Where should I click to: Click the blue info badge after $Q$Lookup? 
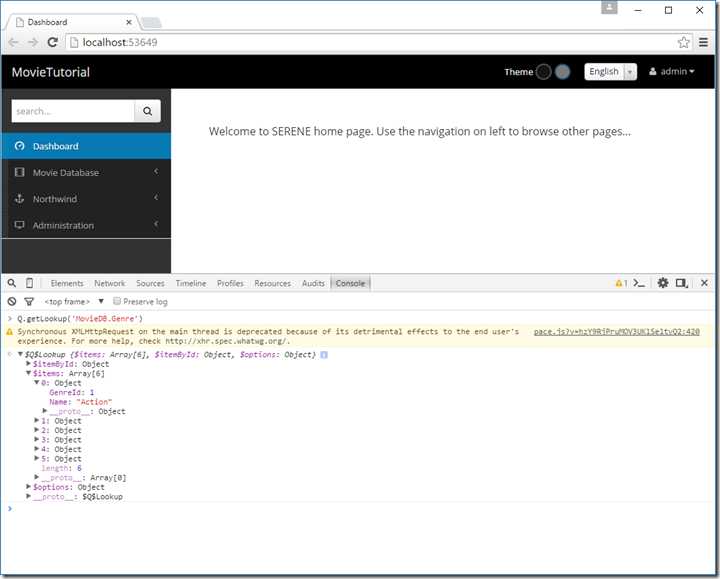pos(324,354)
